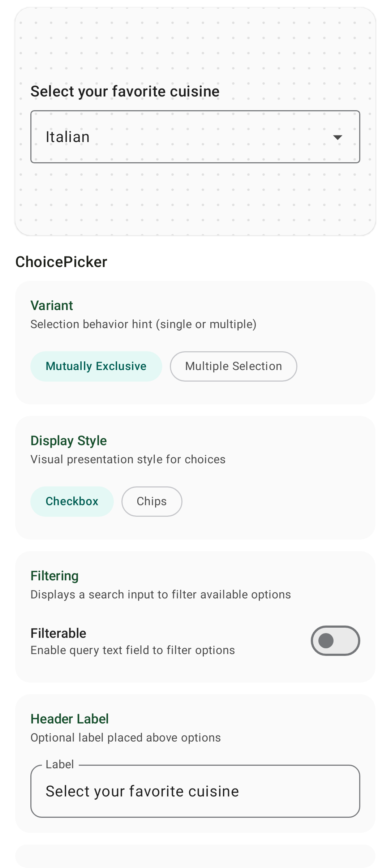The height and width of the screenshot is (868, 391).
Task: Click the Header Label card title
Action: (70, 719)
